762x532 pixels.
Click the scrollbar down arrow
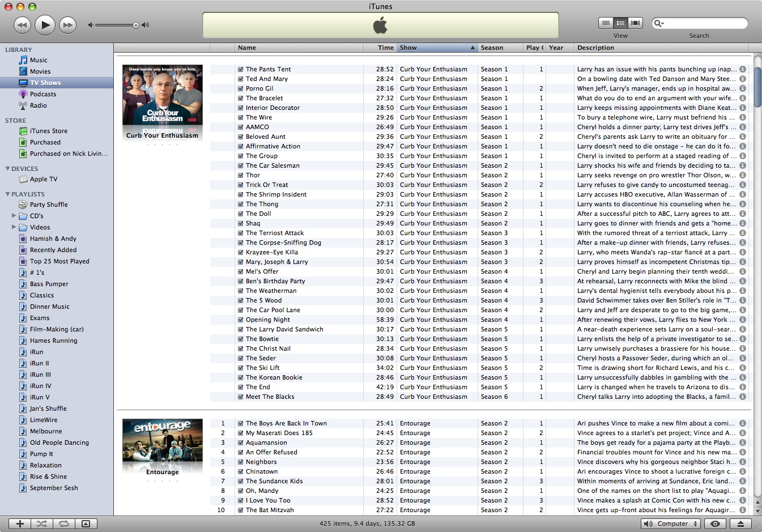pos(757,510)
